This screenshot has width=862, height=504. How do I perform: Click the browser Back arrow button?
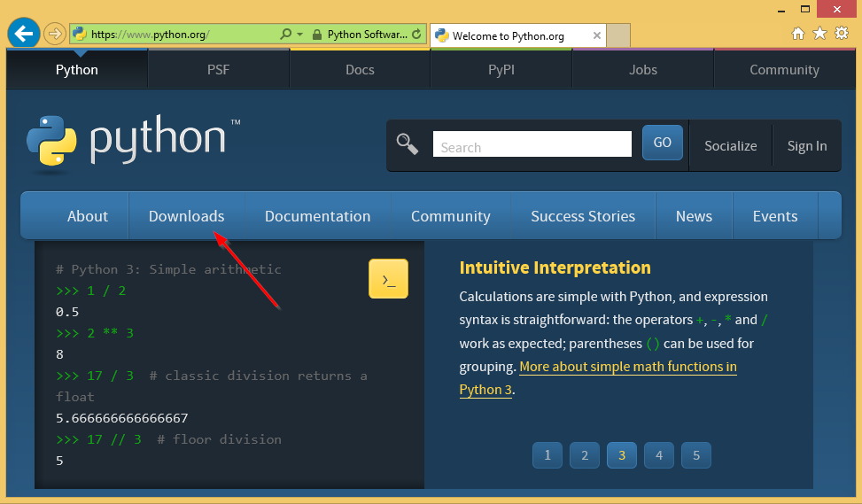tap(24, 34)
